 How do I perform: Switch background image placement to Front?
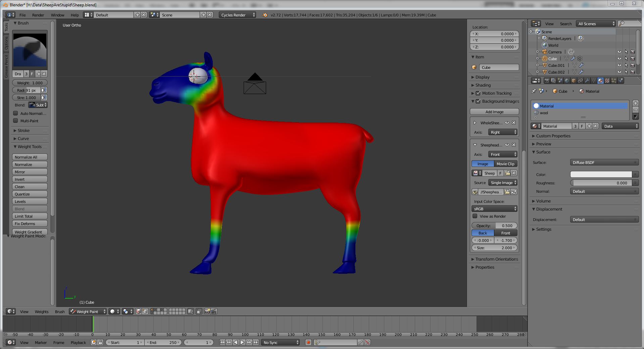[506, 233]
